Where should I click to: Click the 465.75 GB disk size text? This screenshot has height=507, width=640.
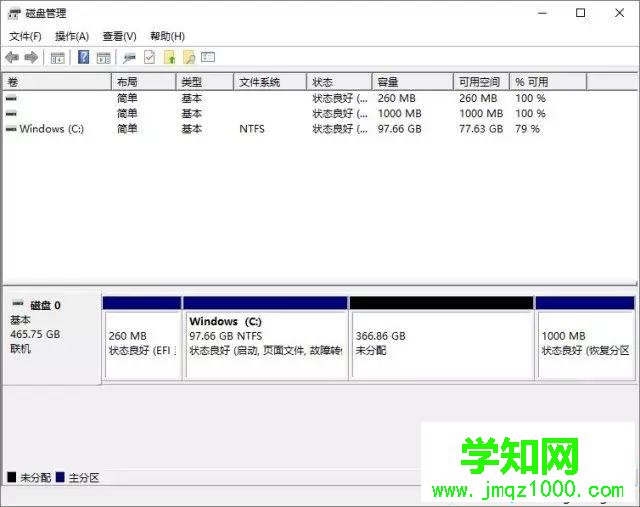(35, 334)
